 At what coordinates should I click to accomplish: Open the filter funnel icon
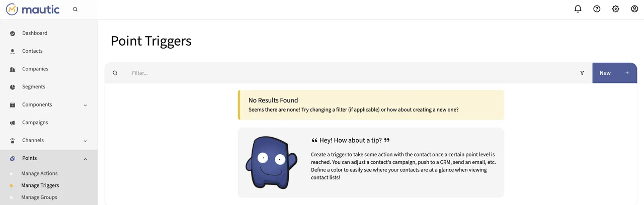click(582, 73)
